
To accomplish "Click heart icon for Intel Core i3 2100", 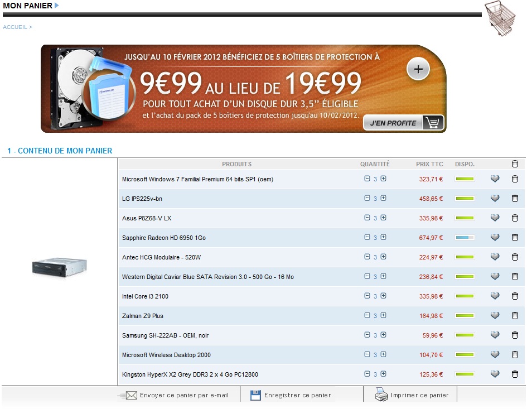I will [x=495, y=296].
